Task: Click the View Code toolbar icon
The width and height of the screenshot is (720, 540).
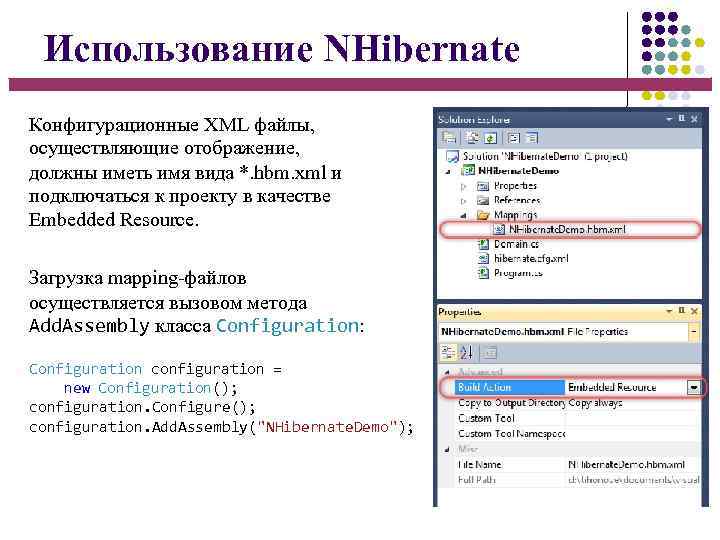Action: 514,137
